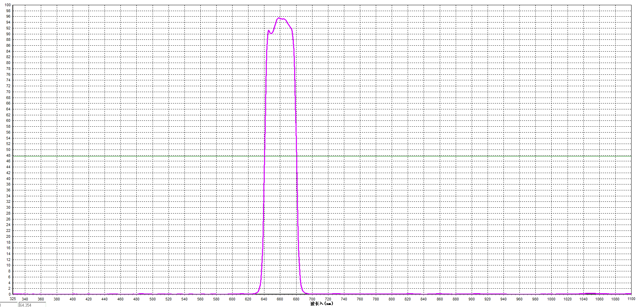Click the 20 label on vertical axis
The width and height of the screenshot is (644, 307).
coord(9,236)
